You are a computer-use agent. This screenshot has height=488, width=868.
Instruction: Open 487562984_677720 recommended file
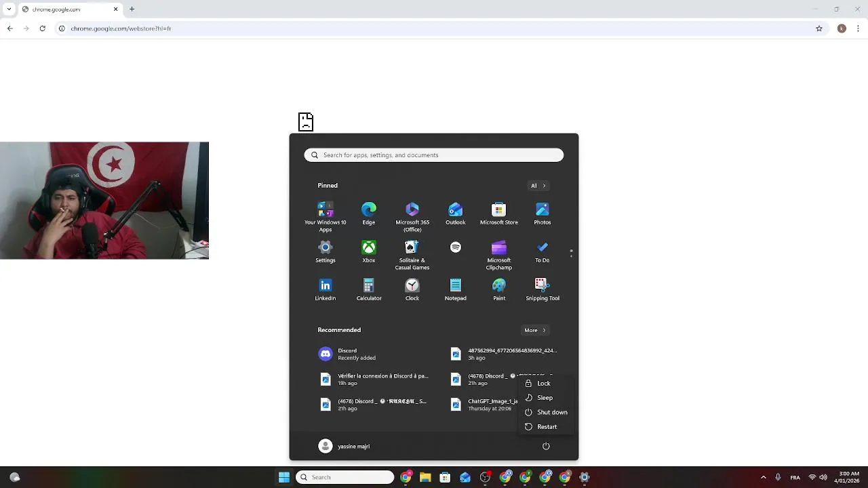point(505,354)
